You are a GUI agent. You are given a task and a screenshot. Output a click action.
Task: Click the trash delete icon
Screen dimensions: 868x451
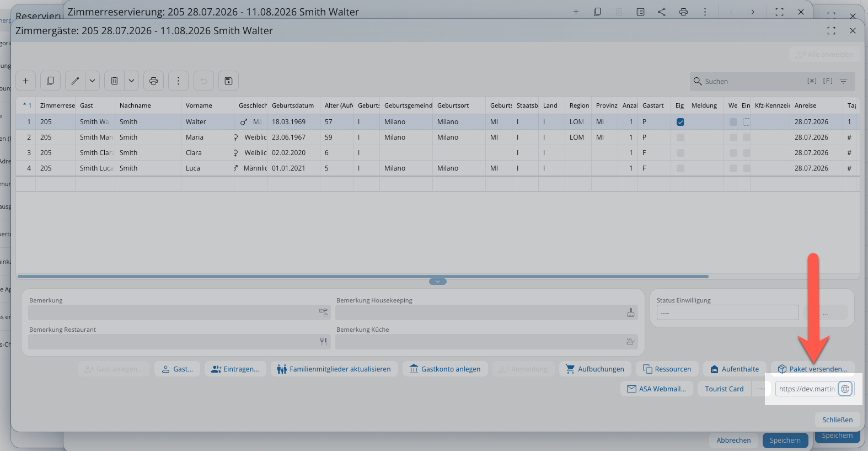pyautogui.click(x=114, y=81)
